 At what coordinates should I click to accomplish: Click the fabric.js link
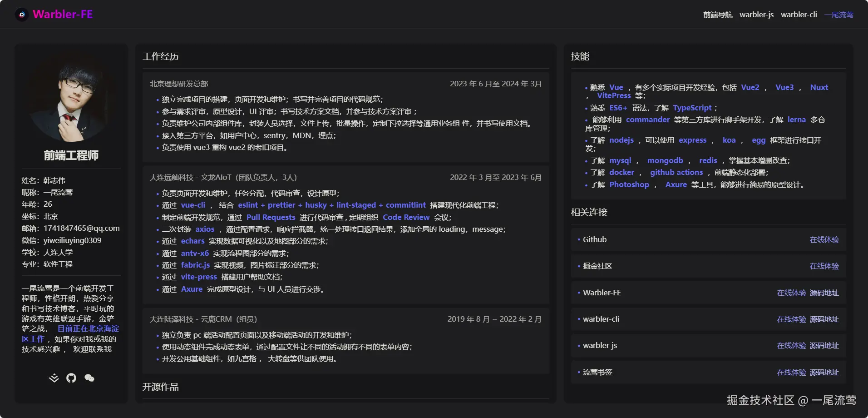[x=195, y=265]
